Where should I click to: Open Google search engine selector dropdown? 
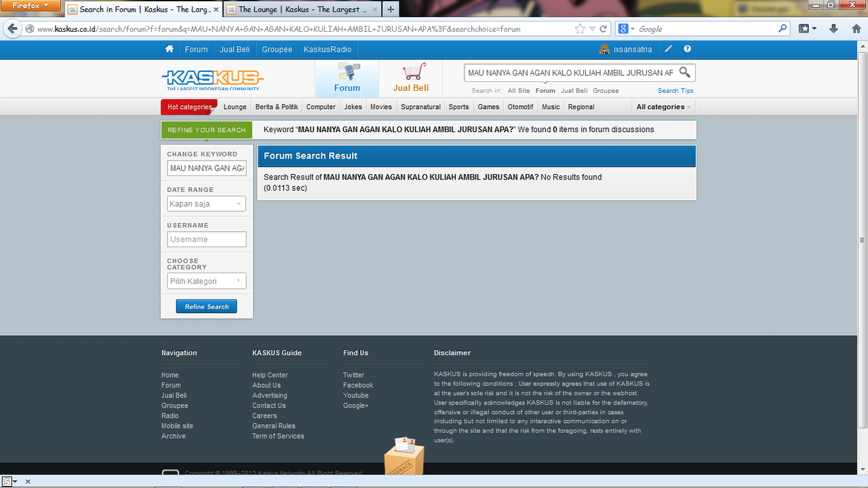click(626, 28)
